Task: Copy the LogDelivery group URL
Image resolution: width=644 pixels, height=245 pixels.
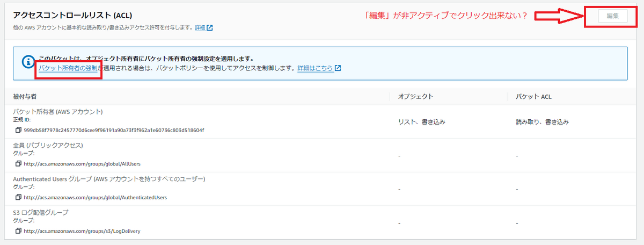Action: pyautogui.click(x=18, y=230)
